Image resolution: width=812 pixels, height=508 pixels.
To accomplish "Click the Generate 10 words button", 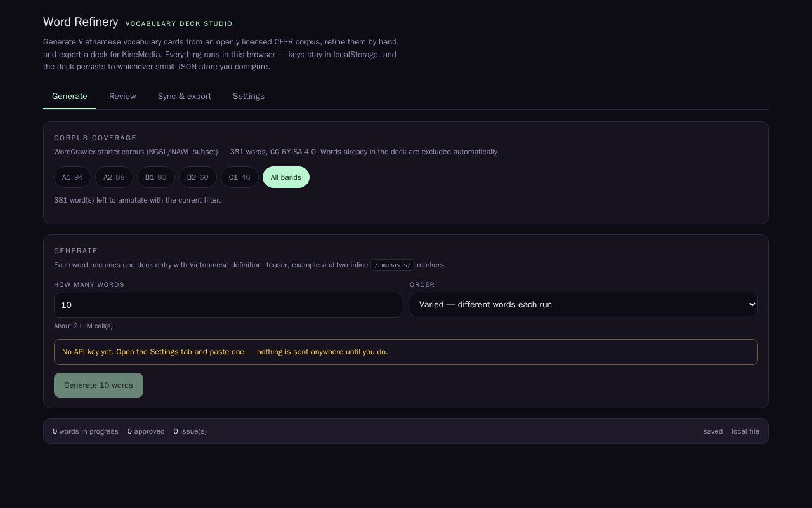I will click(x=98, y=385).
